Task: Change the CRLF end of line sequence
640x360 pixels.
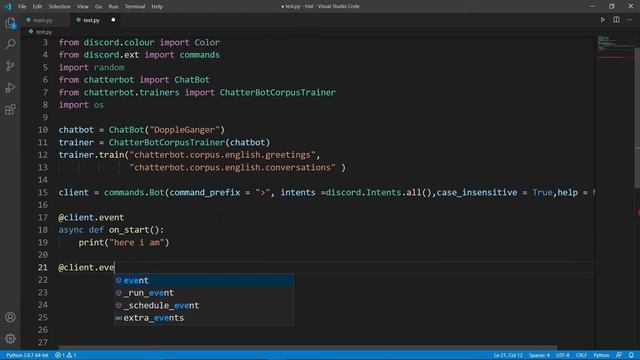Action: point(581,355)
